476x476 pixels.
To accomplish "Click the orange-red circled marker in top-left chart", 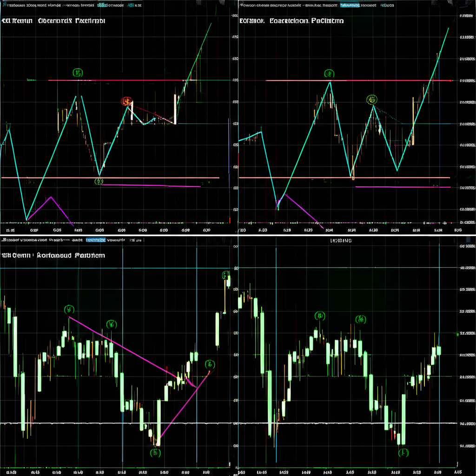I will 126,101.
